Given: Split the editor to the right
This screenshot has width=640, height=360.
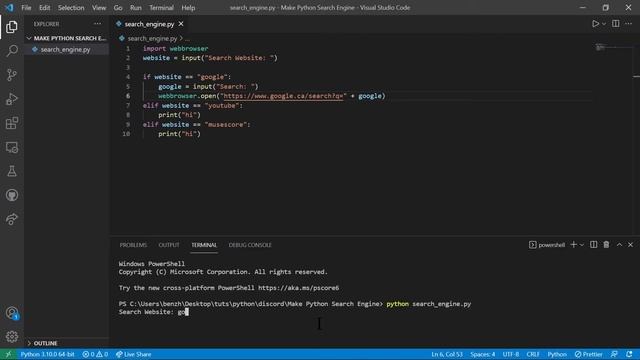Looking at the screenshot, I should point(616,24).
